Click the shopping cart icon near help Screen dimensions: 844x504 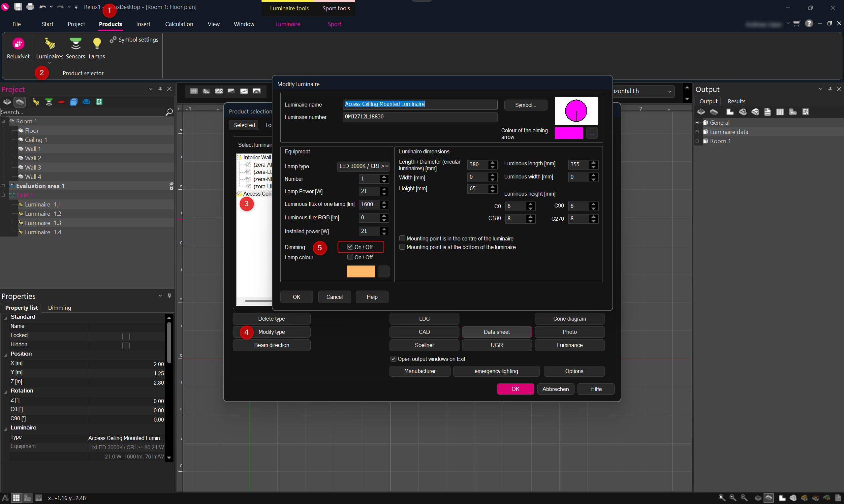[797, 23]
